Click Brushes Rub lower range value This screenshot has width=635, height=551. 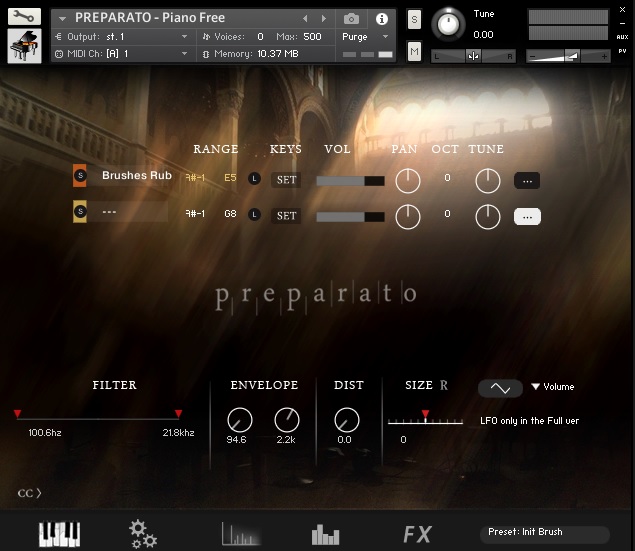pos(195,178)
